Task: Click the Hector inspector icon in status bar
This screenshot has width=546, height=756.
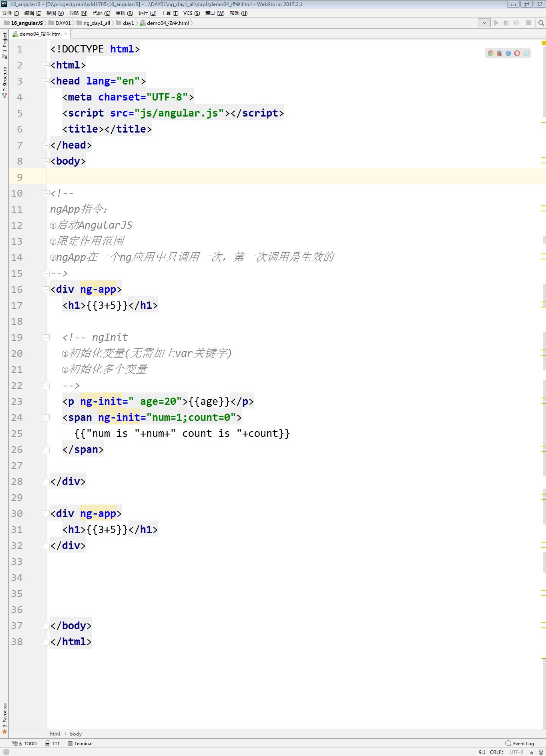Action: pos(541,752)
